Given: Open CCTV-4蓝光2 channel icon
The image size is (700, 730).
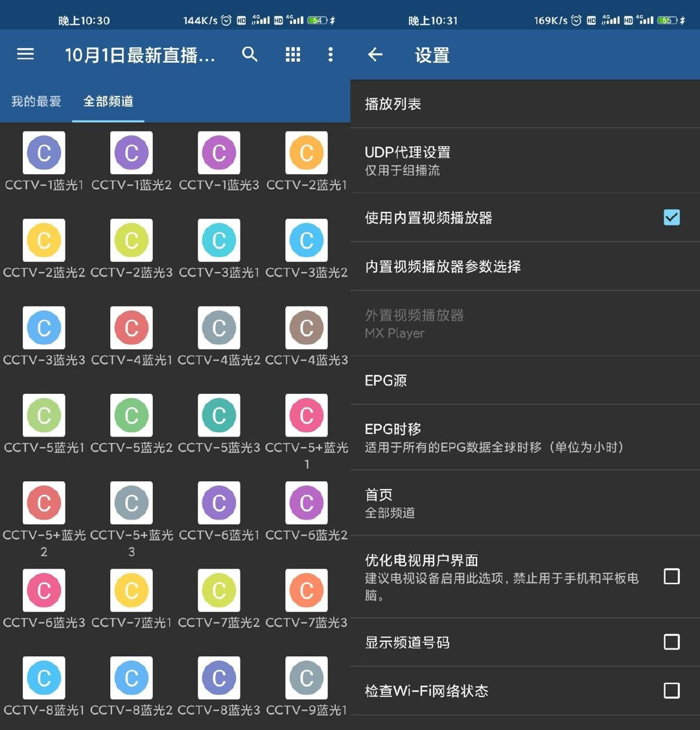Looking at the screenshot, I should pyautogui.click(x=219, y=328).
